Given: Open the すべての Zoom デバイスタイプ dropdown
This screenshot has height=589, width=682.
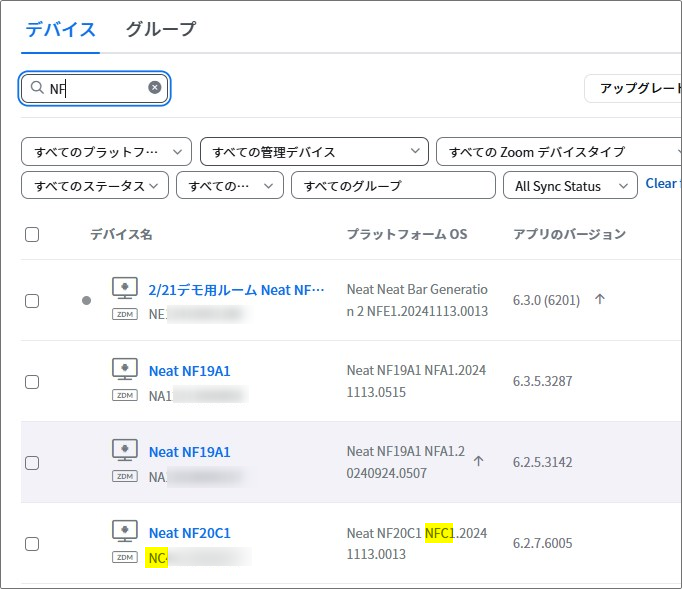Looking at the screenshot, I should (559, 152).
